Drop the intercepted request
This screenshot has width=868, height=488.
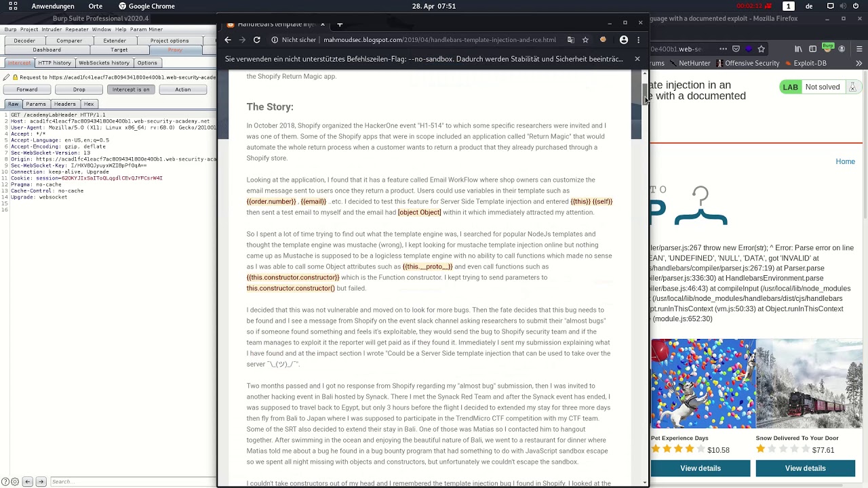click(x=79, y=89)
